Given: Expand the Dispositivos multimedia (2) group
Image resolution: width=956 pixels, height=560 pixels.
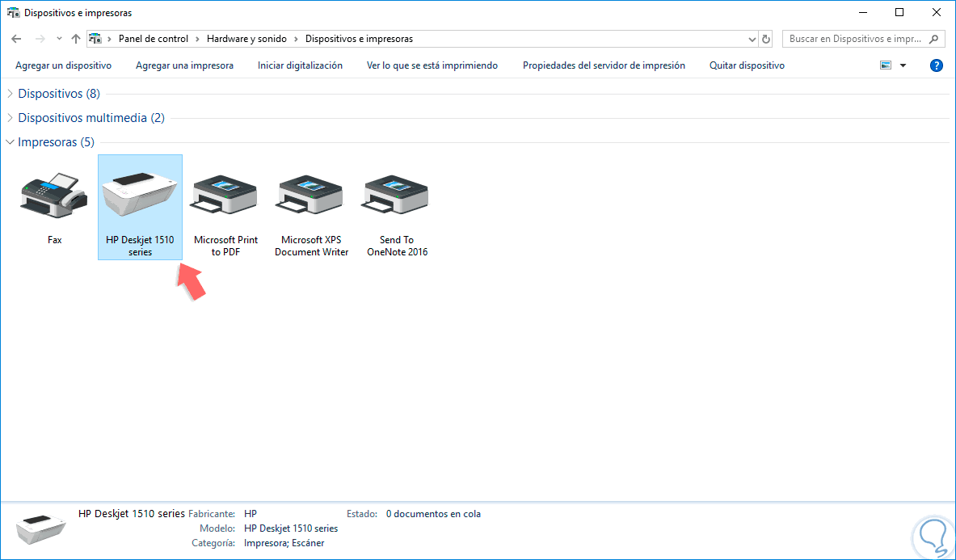Looking at the screenshot, I should (10, 118).
